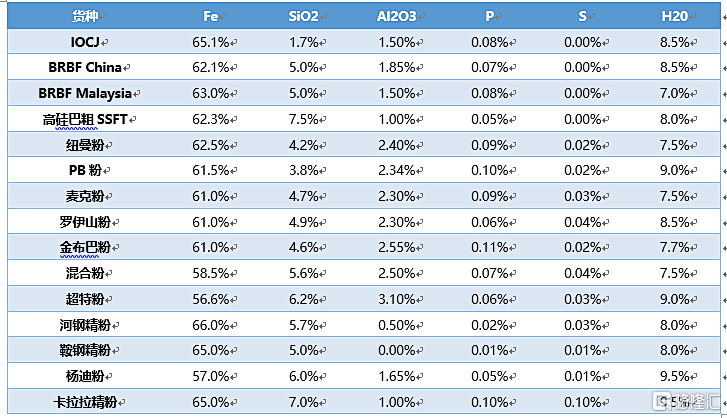Click the BRBF Malaysia row label
The image size is (727, 418).
click(85, 93)
